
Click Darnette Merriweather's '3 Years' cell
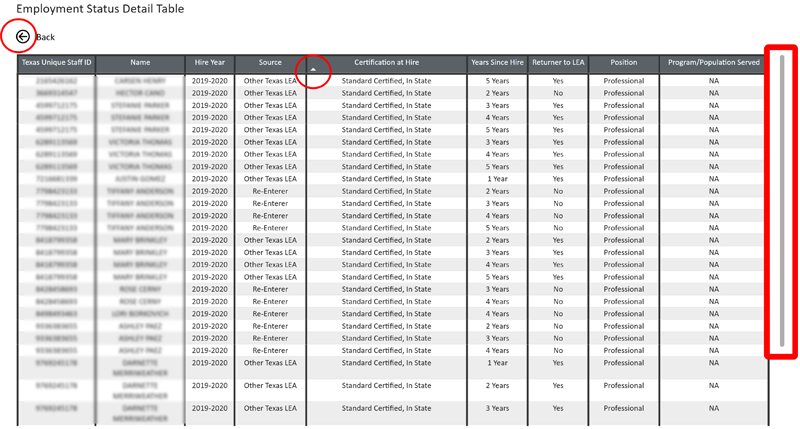pos(497,408)
